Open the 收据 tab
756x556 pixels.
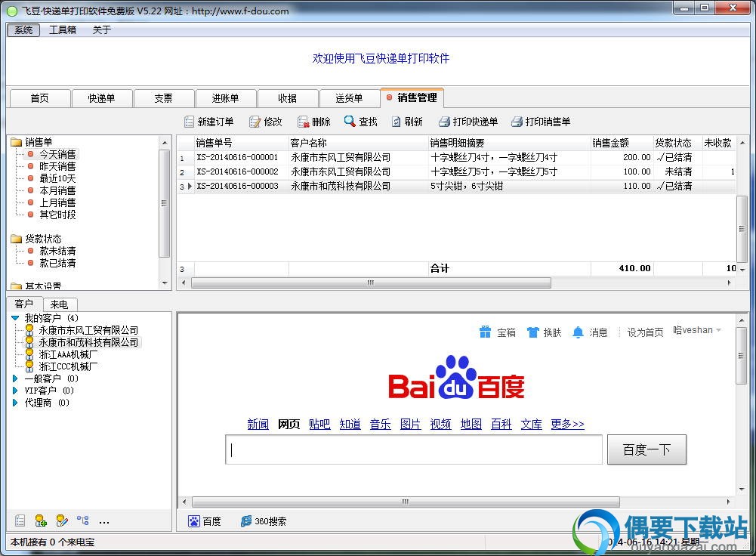[288, 98]
